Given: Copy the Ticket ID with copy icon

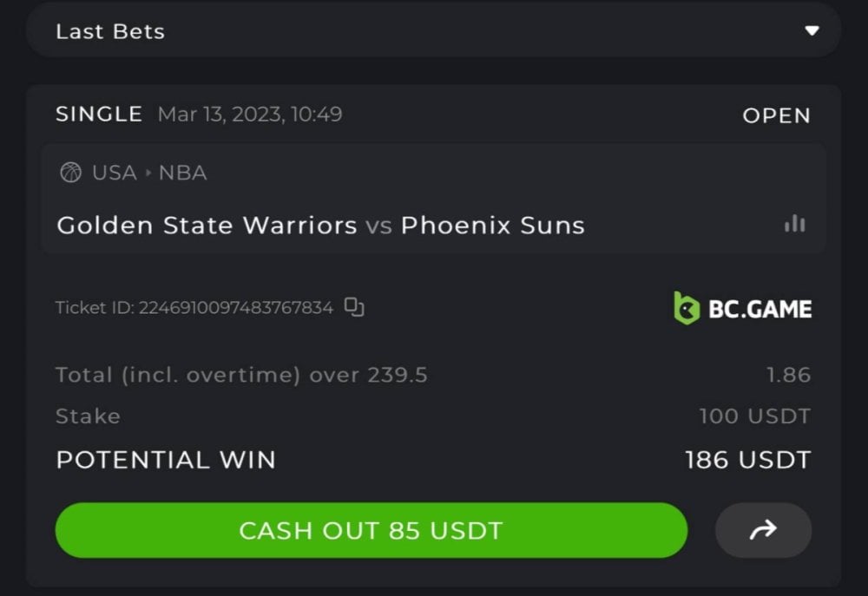Looking at the screenshot, I should point(354,307).
